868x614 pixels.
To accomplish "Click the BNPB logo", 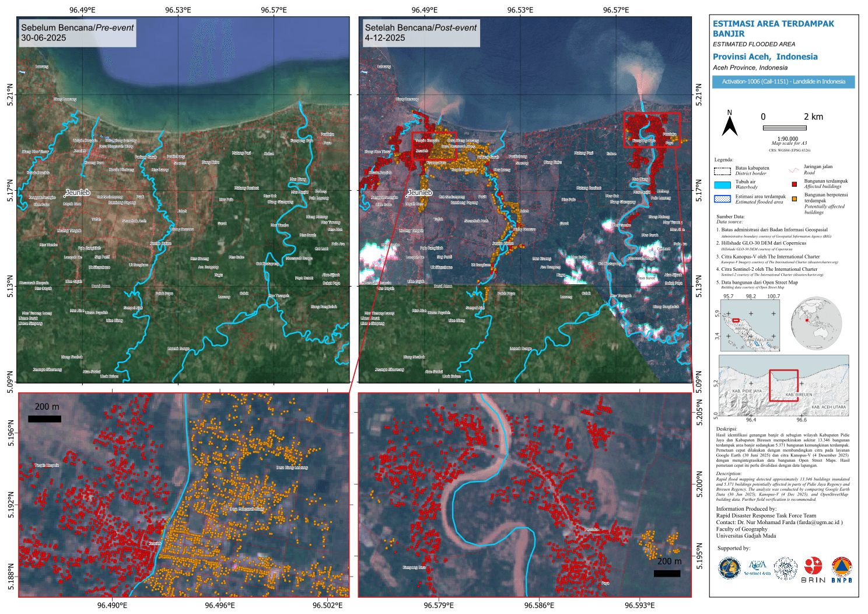I will click(841, 570).
